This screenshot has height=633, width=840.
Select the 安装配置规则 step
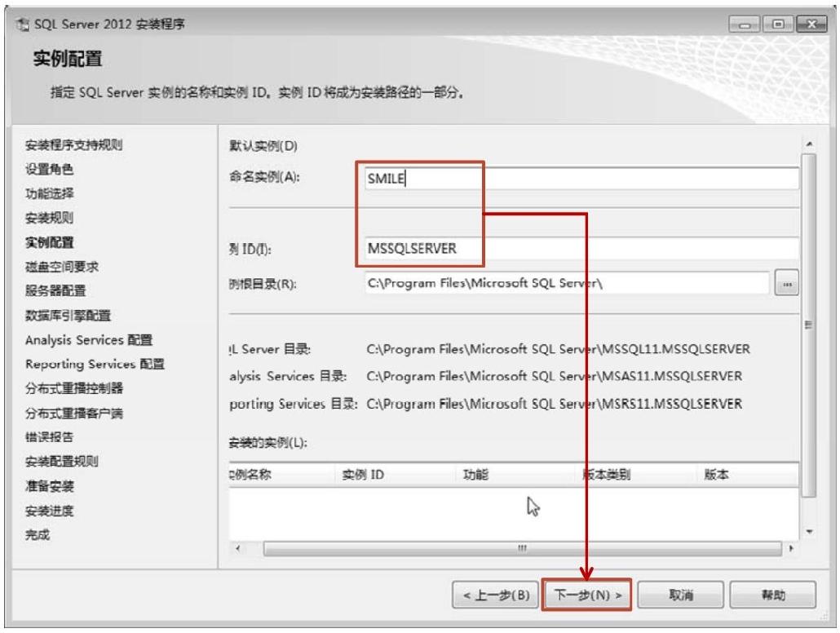[62, 462]
